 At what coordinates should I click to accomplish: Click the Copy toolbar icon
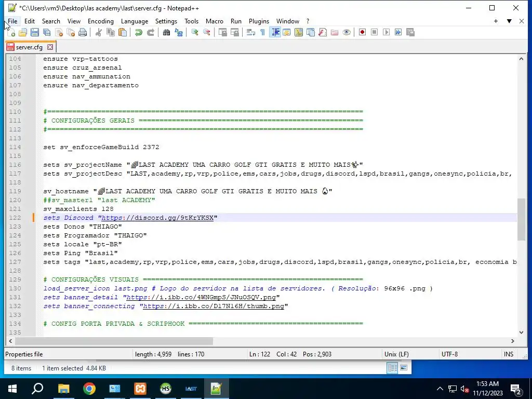tap(111, 32)
